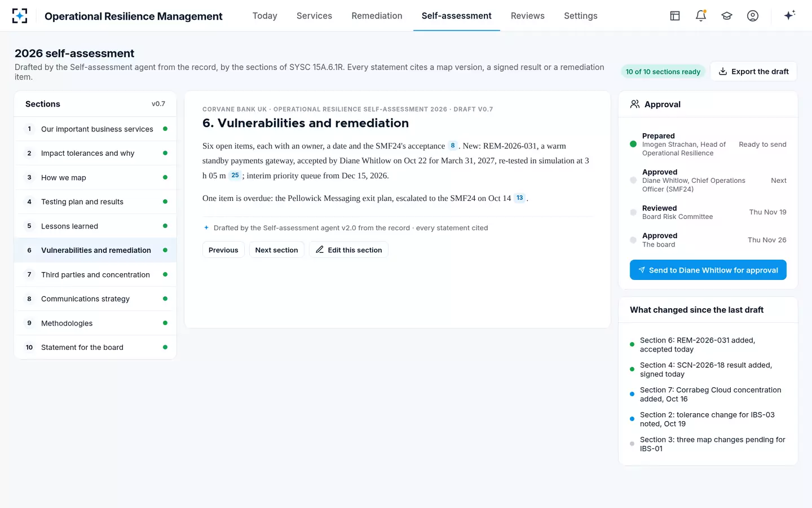Go to the Today tab
Image resolution: width=812 pixels, height=508 pixels.
pyautogui.click(x=265, y=16)
